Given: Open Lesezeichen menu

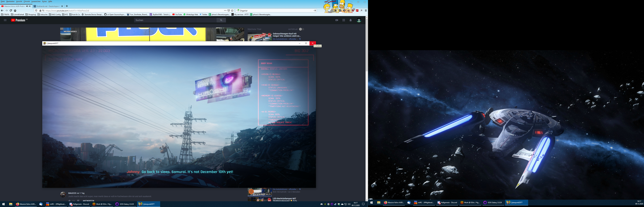Looking at the screenshot, I should 36,1.
